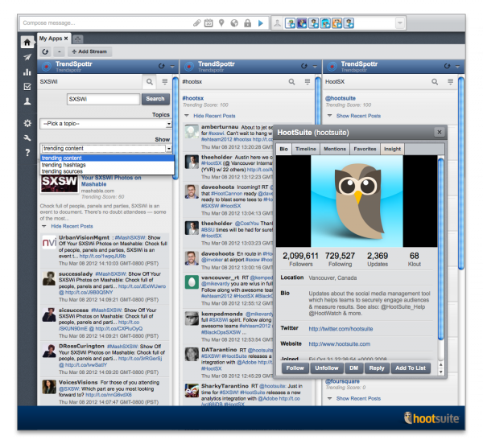Expand the profile selector dropdown arrow

[x=400, y=23]
